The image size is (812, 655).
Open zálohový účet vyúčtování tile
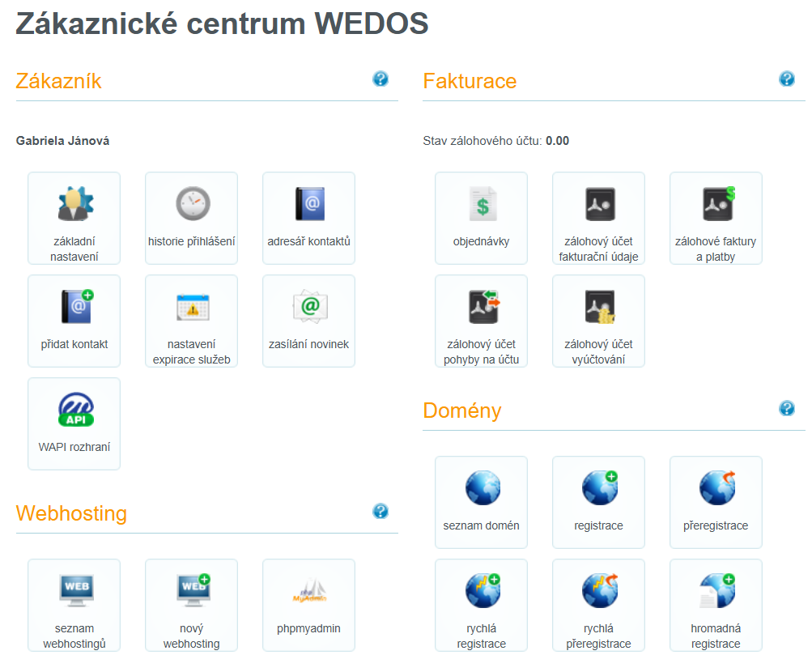click(598, 321)
